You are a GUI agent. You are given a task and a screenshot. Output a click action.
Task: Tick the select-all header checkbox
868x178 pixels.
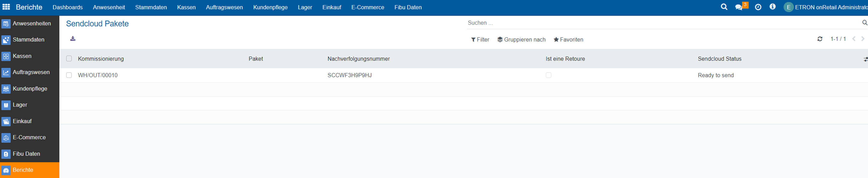pos(69,59)
